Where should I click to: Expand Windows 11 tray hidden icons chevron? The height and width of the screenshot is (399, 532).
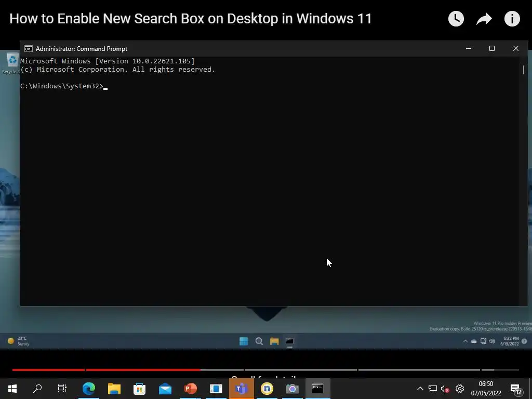coord(465,341)
